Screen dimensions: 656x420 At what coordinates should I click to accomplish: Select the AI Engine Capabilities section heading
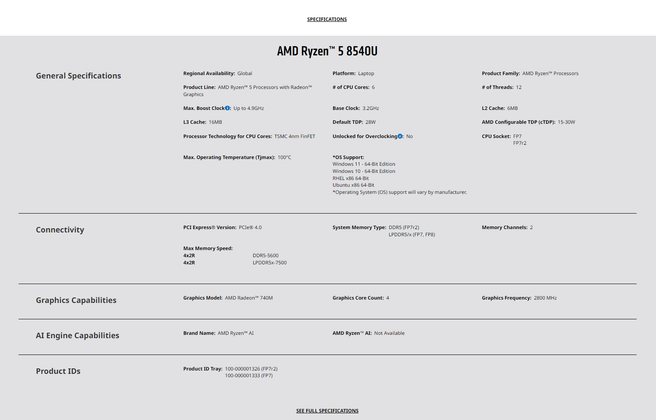click(77, 335)
